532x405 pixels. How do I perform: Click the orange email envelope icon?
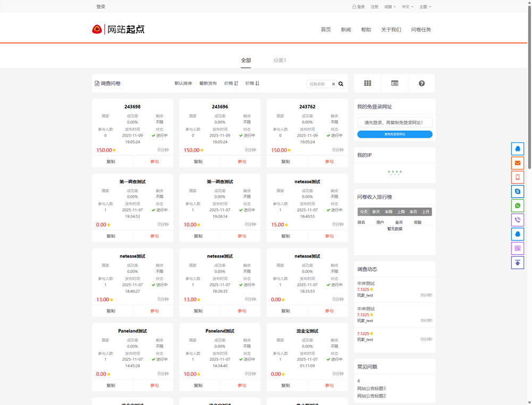(517, 163)
